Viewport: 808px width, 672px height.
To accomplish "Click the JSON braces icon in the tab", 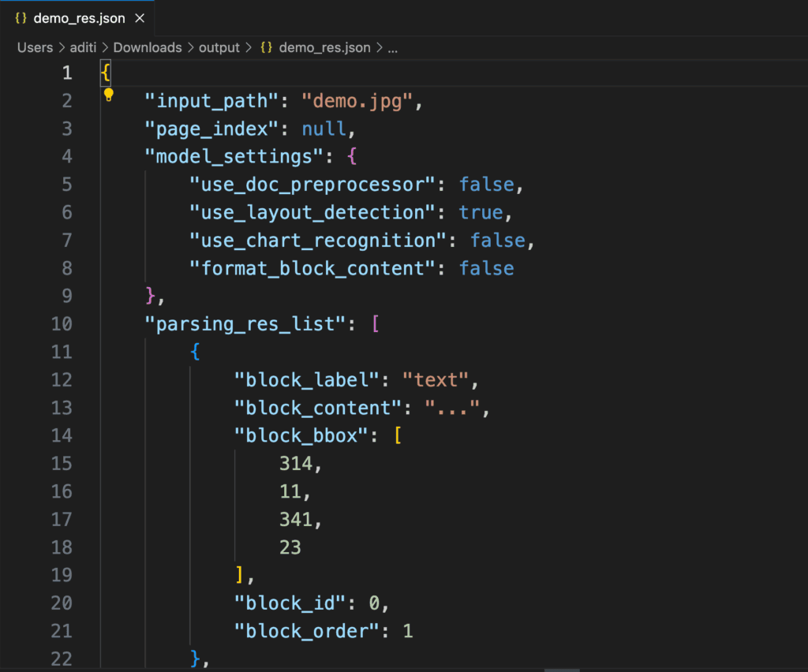I will 21,18.
